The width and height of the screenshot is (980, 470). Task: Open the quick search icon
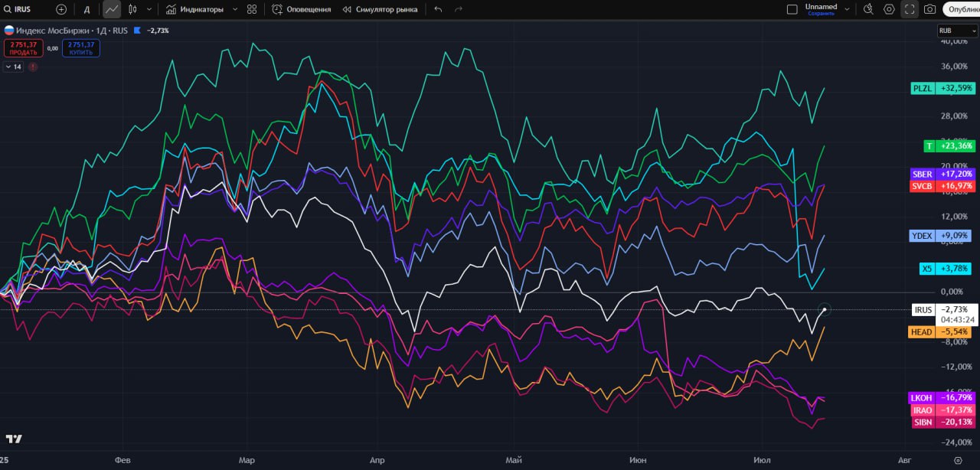pyautogui.click(x=868, y=9)
